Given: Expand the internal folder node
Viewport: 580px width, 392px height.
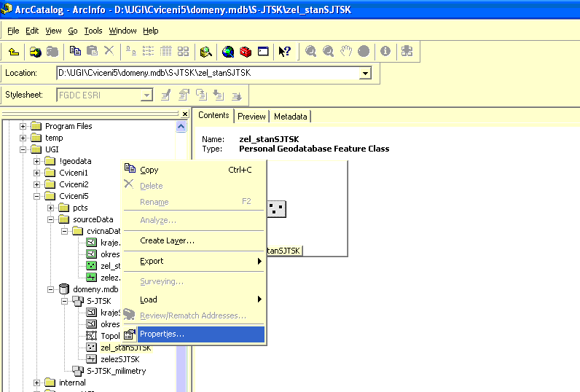Looking at the screenshot, I should [x=36, y=383].
